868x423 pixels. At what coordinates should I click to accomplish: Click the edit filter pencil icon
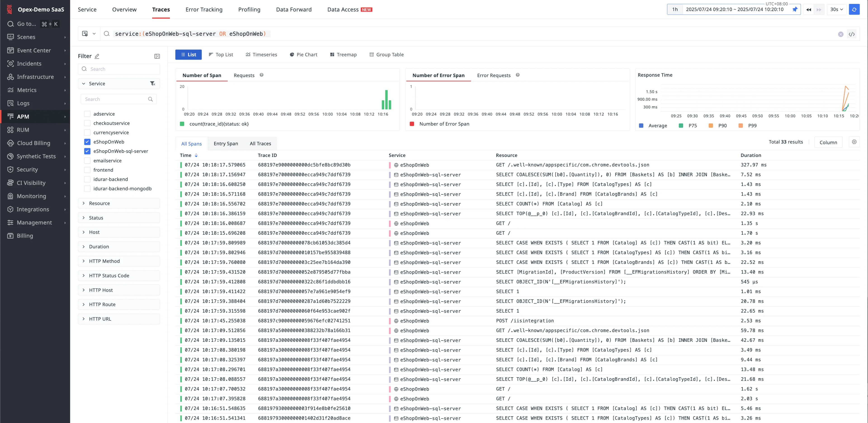point(97,56)
